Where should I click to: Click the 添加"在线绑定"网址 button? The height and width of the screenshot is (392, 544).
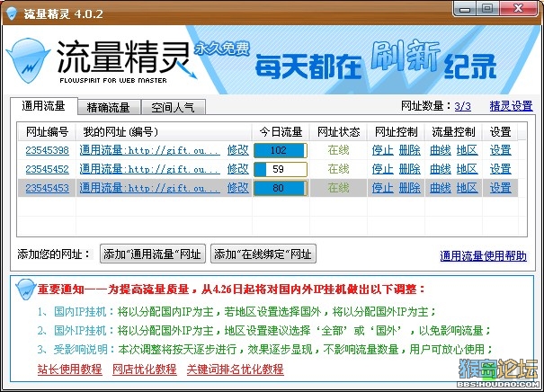point(263,254)
